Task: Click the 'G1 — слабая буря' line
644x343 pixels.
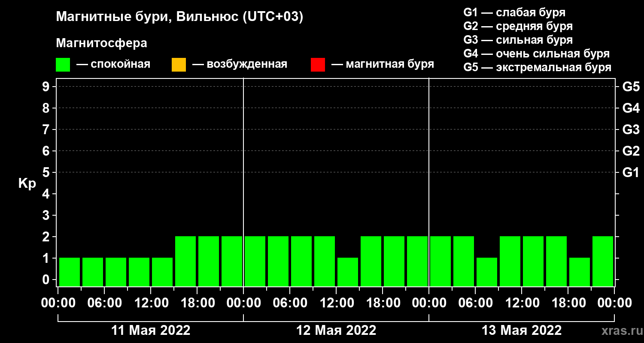Action: tap(514, 12)
